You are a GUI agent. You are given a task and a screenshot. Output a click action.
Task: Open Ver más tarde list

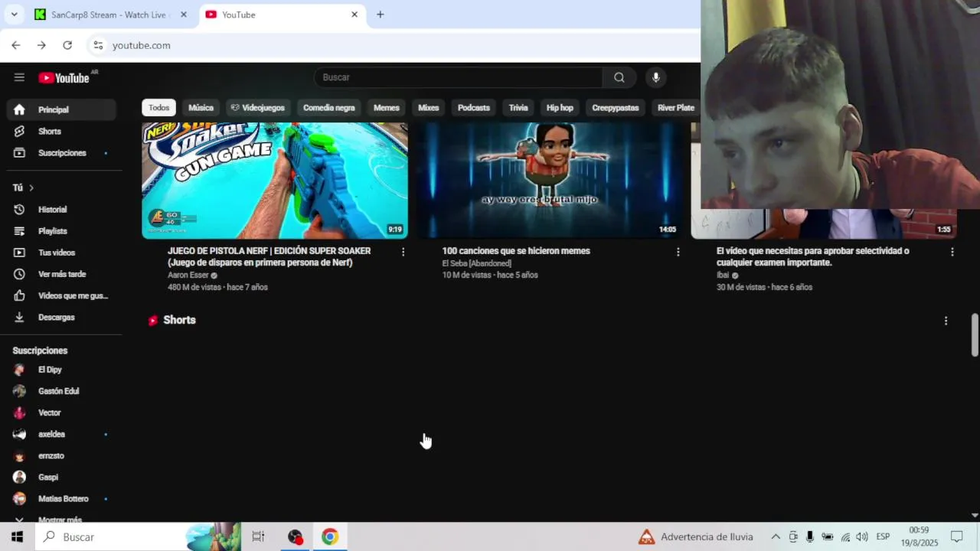(x=61, y=274)
